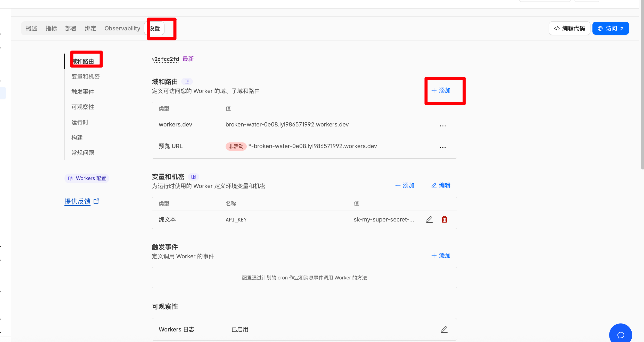
Task: Click the 编辑代码 code button
Action: pyautogui.click(x=569, y=28)
